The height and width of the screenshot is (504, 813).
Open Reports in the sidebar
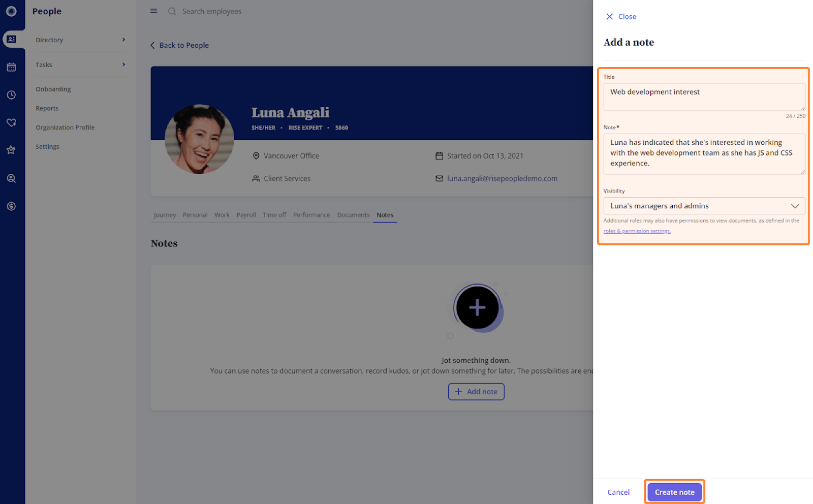coord(47,108)
